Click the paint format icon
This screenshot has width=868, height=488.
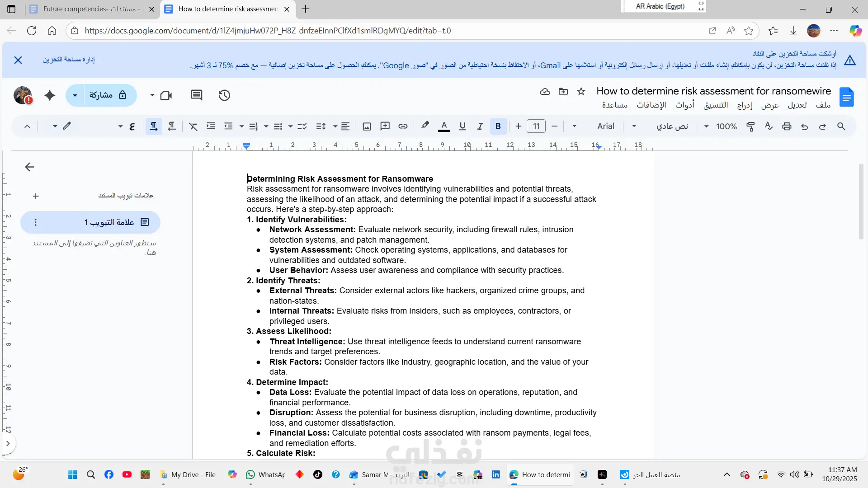pos(750,127)
